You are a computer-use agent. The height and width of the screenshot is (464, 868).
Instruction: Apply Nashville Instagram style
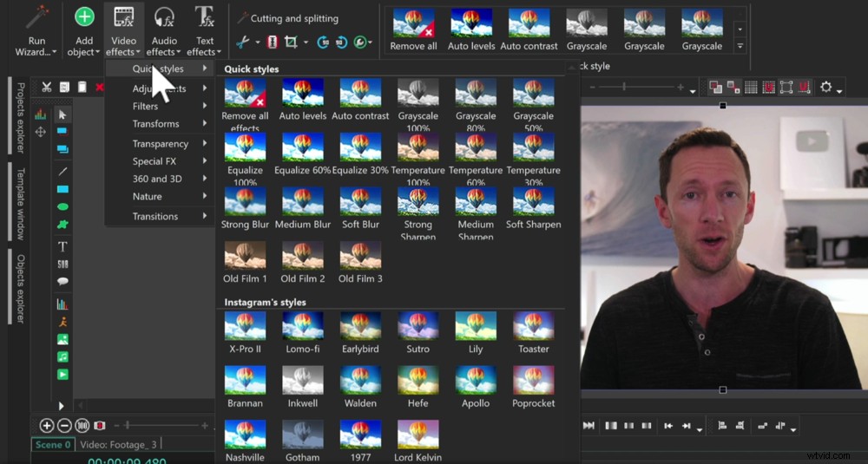point(245,441)
